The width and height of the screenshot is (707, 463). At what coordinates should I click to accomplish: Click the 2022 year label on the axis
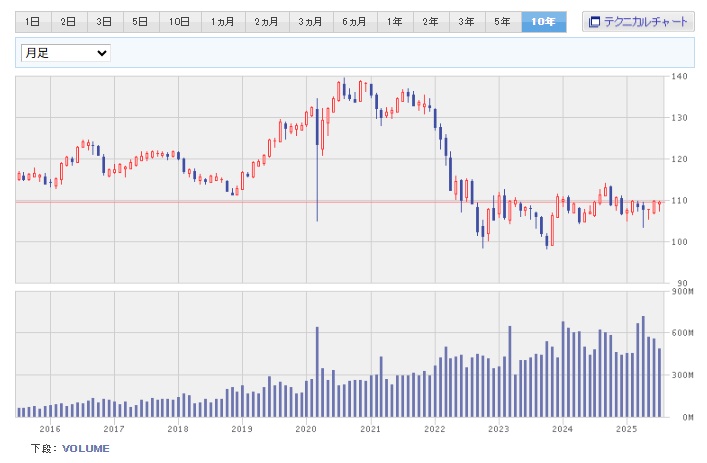435,429
